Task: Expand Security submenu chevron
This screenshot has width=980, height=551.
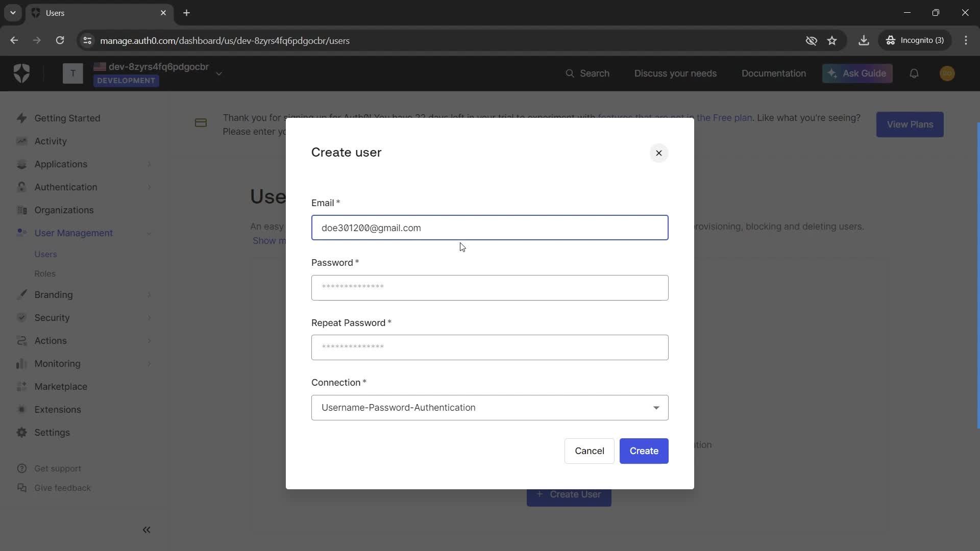Action: 149,318
